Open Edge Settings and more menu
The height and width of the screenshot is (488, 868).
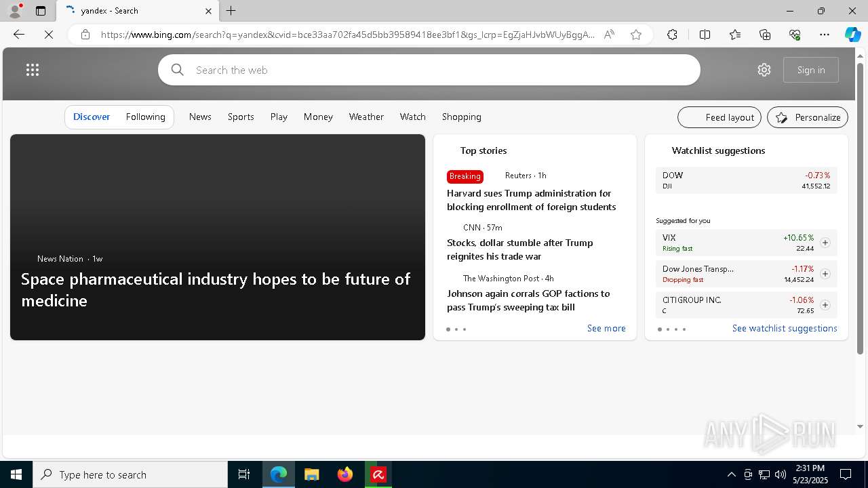point(825,35)
